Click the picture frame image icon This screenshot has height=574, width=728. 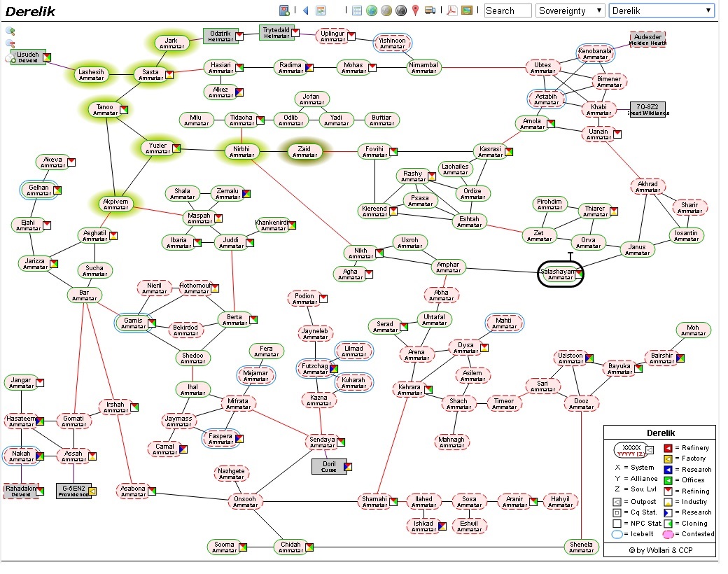point(467,10)
